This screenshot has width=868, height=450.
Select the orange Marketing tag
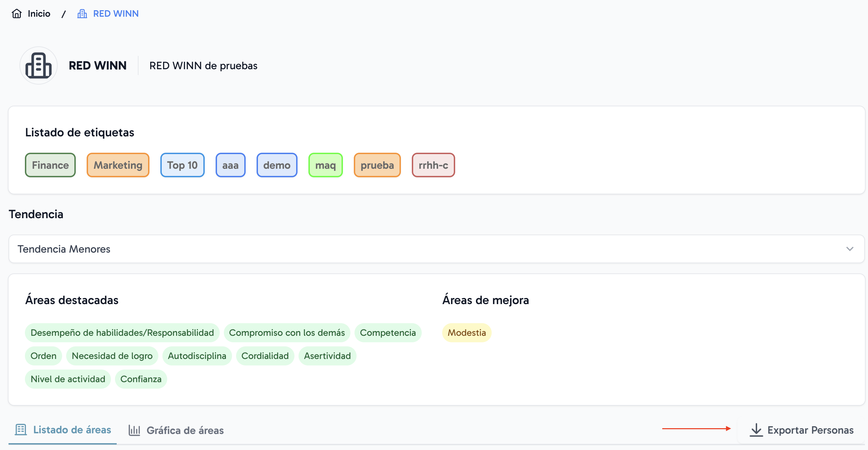[x=118, y=165]
